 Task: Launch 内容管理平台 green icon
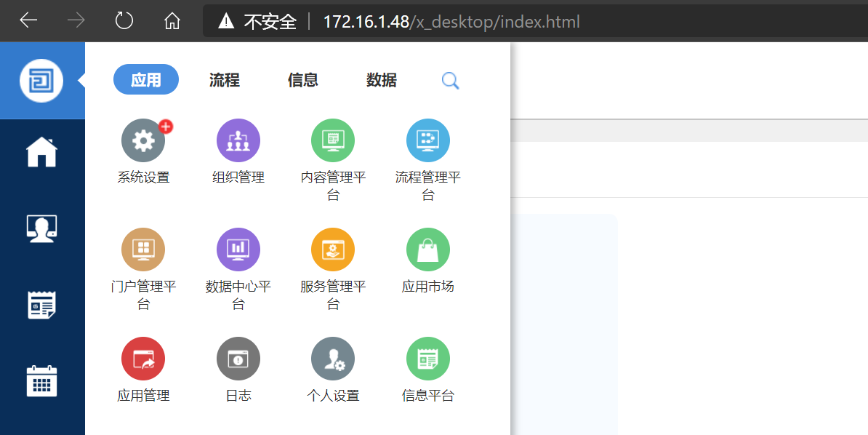pyautogui.click(x=333, y=140)
